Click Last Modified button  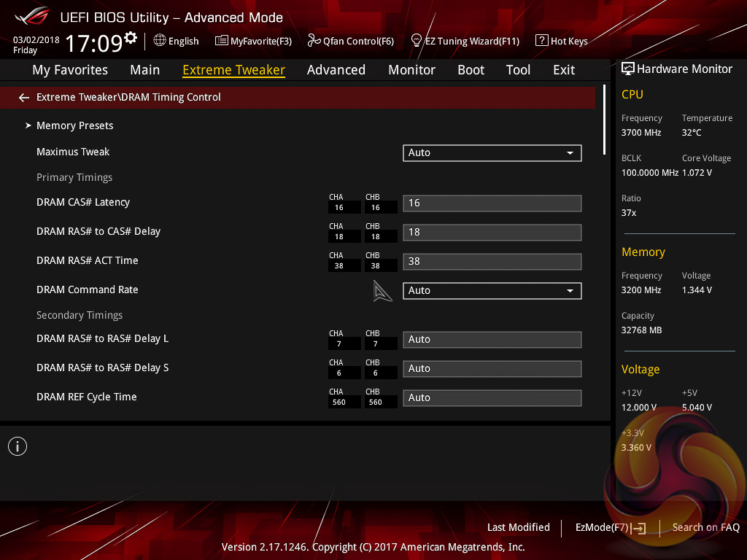click(519, 528)
